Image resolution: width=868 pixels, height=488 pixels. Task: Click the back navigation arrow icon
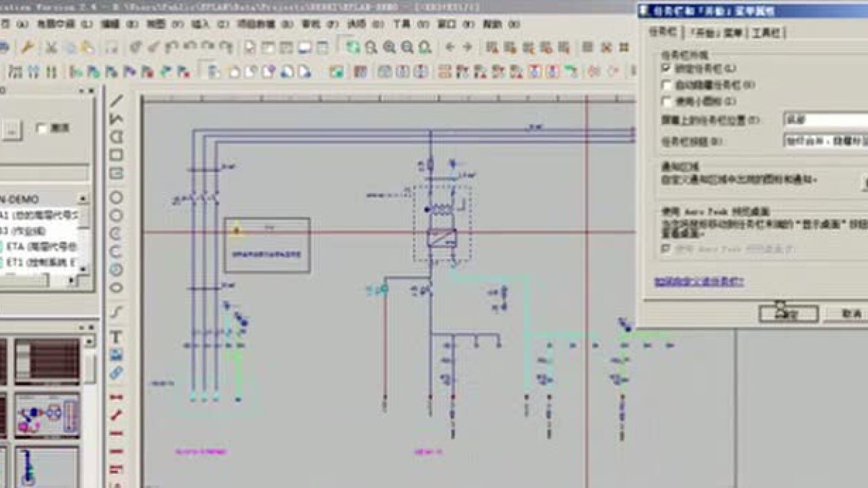coord(450,49)
